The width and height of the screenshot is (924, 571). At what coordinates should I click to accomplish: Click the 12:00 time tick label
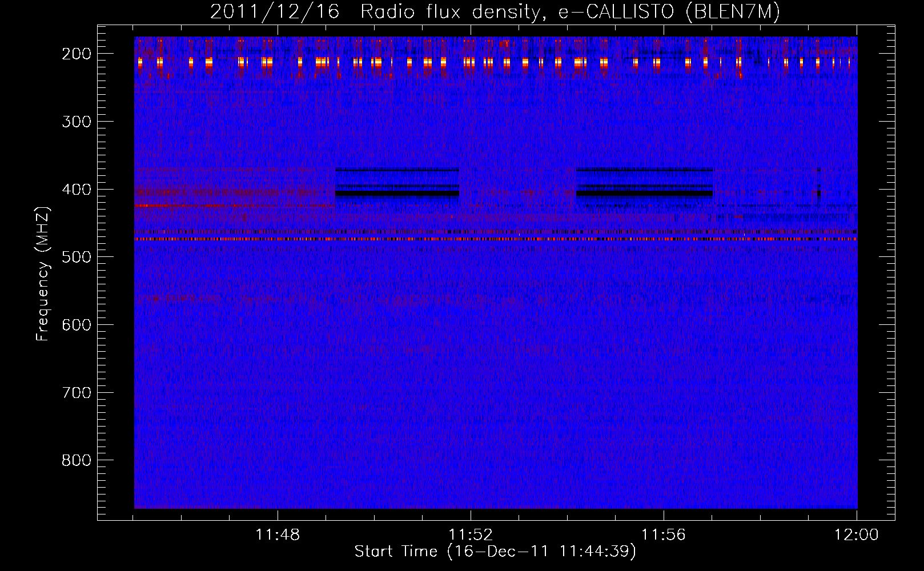[x=857, y=535]
